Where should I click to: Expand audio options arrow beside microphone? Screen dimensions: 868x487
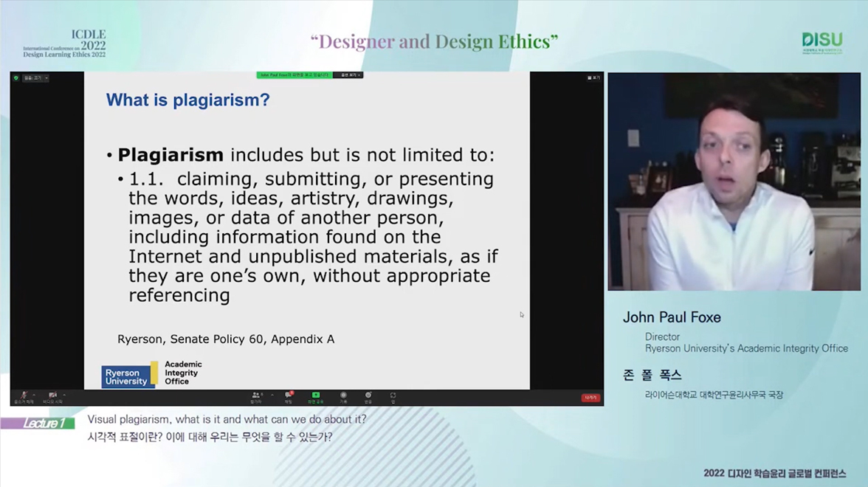tap(34, 395)
